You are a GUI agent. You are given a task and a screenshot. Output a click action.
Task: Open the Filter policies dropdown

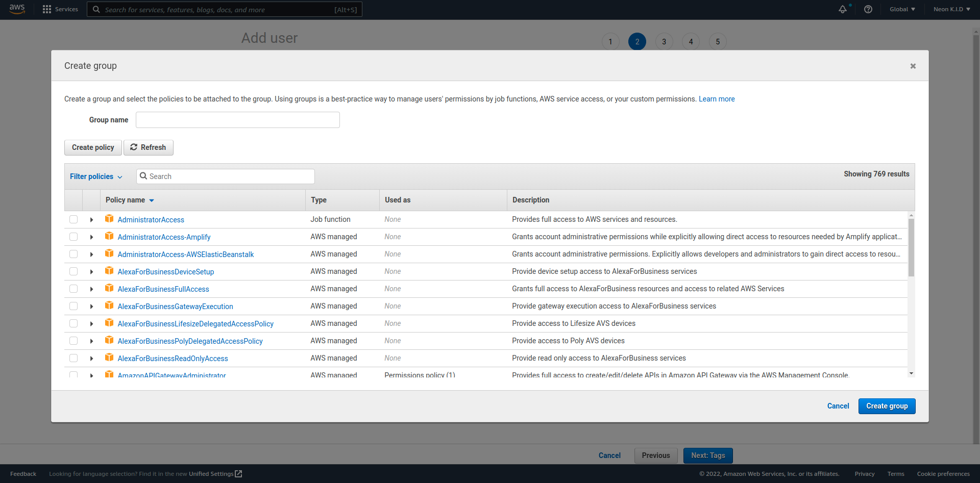(96, 176)
